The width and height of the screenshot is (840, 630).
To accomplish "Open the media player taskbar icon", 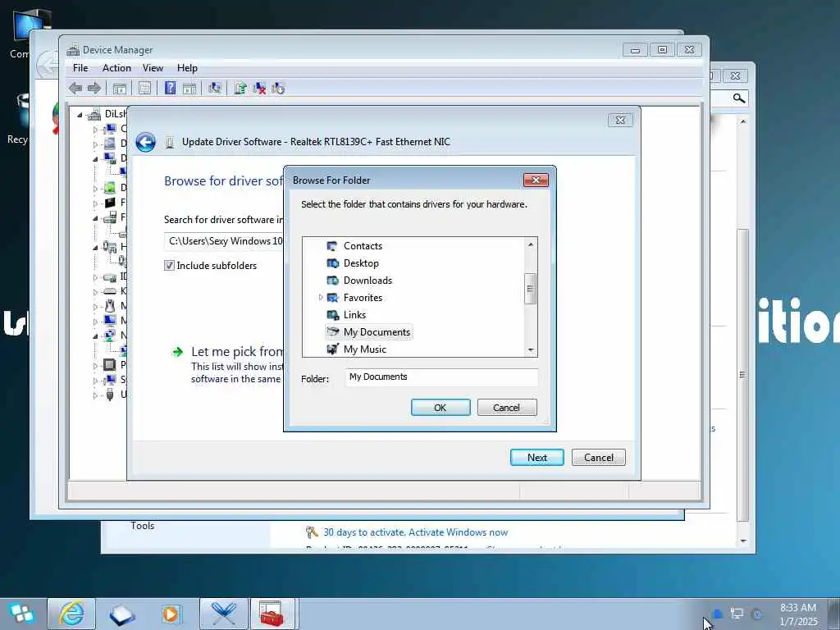I will pyautogui.click(x=171, y=614).
